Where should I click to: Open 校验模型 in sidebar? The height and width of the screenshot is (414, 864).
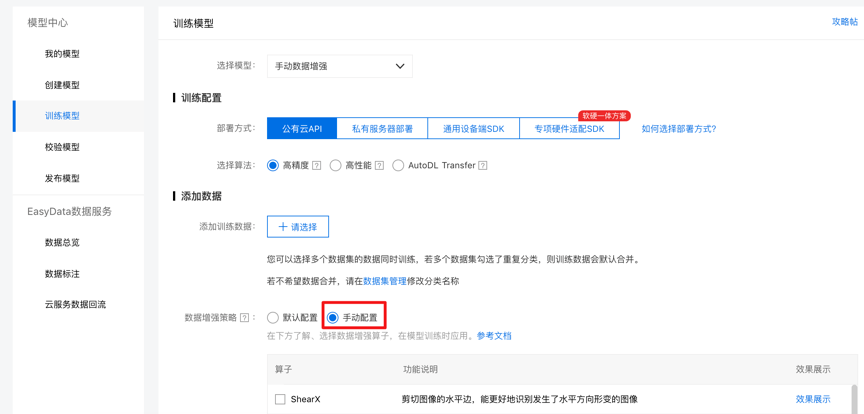(62, 147)
